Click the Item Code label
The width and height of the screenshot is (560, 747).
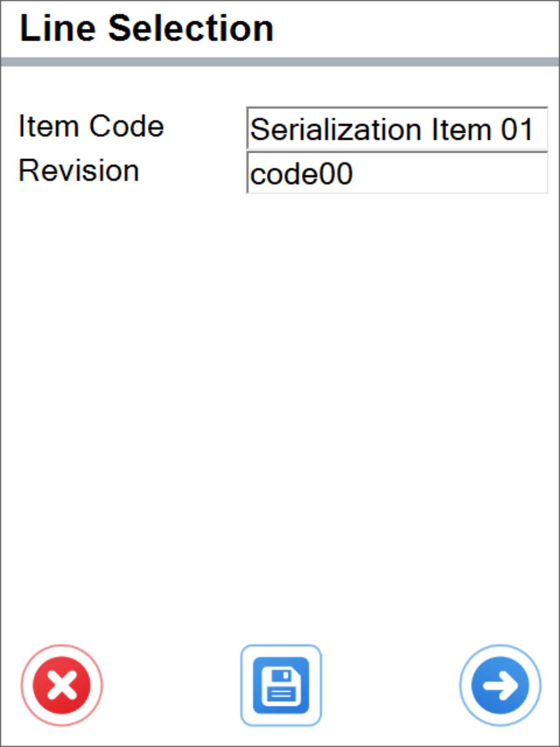pos(91,127)
